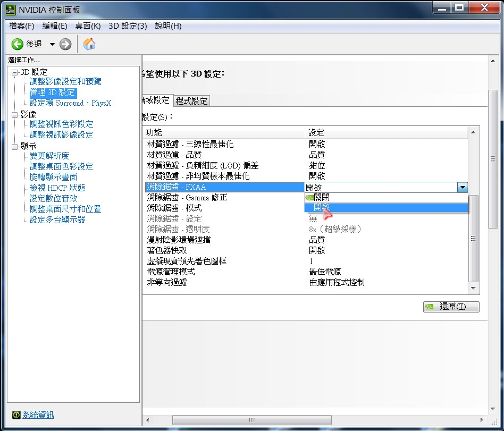Screen dimensions: 504x431
Task: Open the 編輯(E) menu
Action: tap(55, 26)
